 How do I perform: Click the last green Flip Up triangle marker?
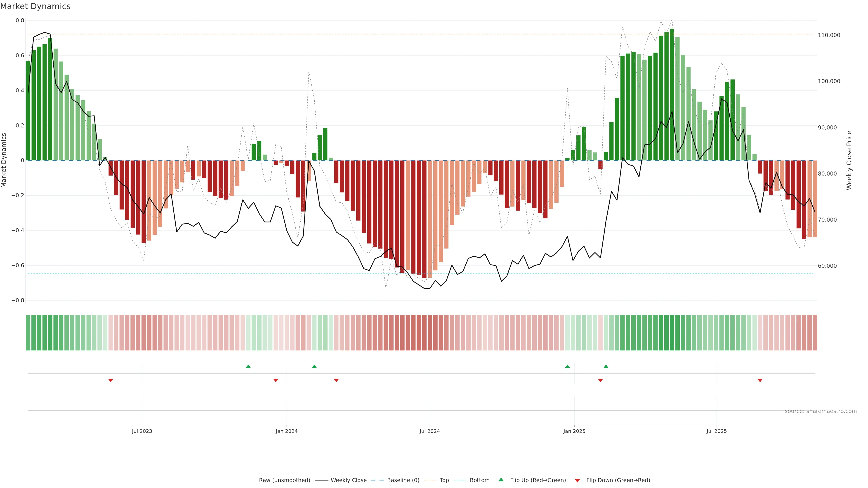point(606,366)
